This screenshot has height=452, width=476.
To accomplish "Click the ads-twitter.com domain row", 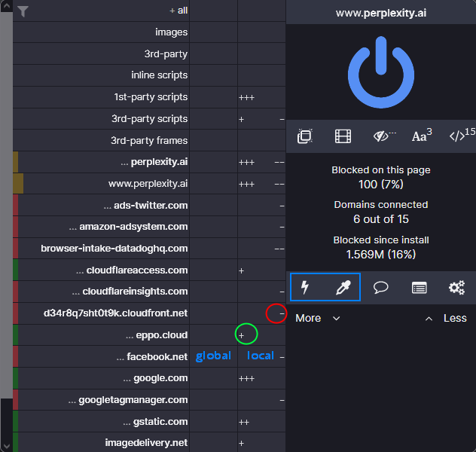I will tap(101, 205).
